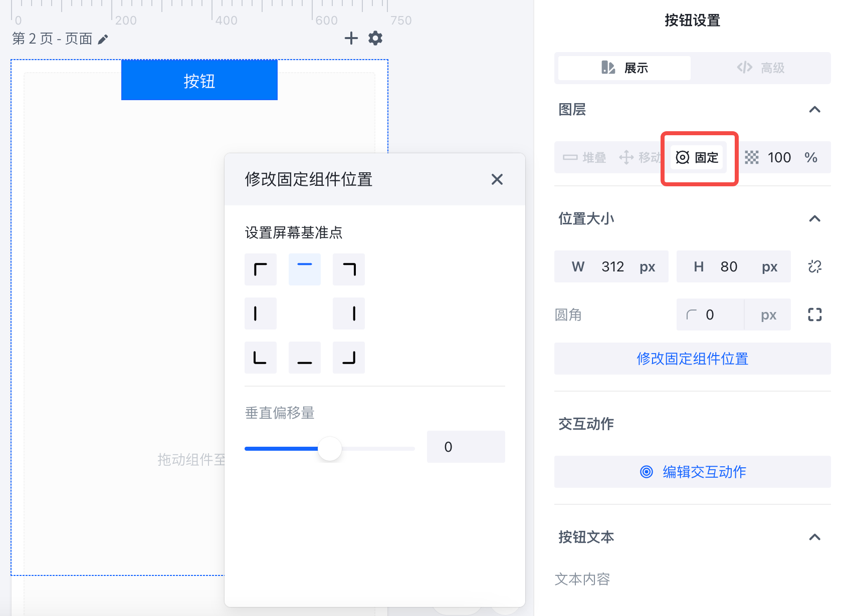Collapse the 位置大小 section

pos(814,219)
